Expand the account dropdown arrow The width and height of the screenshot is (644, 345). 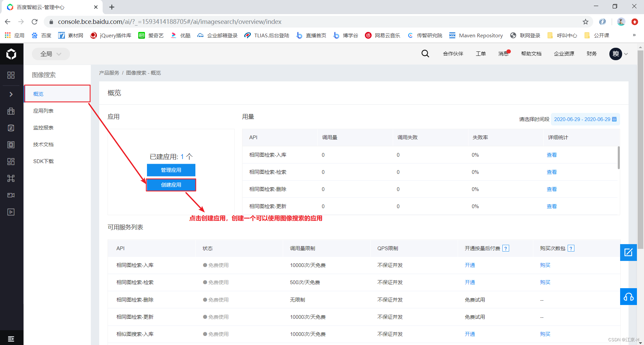click(626, 54)
